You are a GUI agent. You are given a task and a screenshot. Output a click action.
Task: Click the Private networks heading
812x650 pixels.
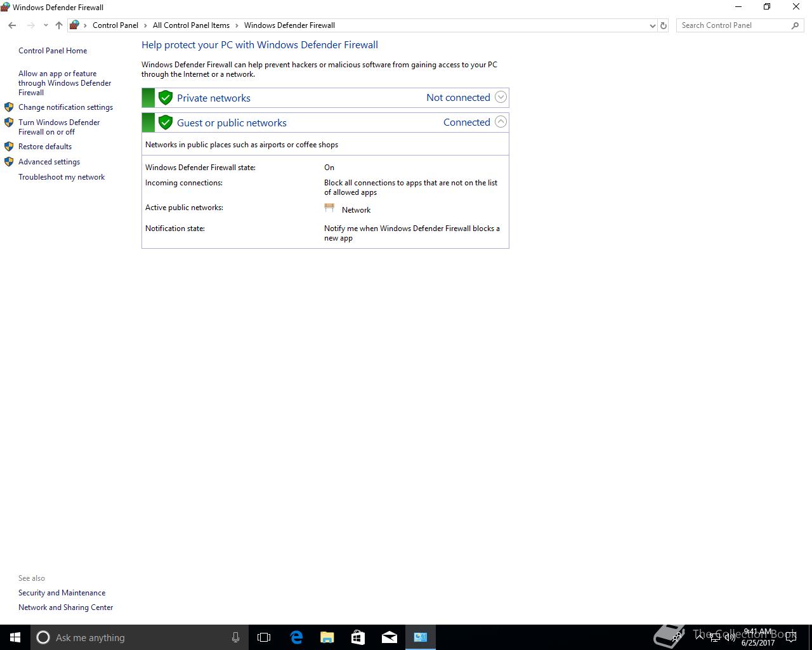click(214, 98)
